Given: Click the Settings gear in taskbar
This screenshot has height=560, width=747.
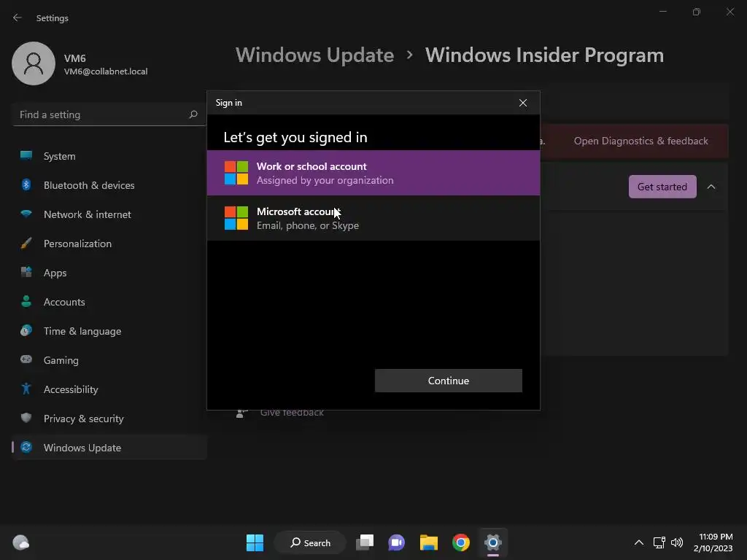Looking at the screenshot, I should click(x=493, y=542).
